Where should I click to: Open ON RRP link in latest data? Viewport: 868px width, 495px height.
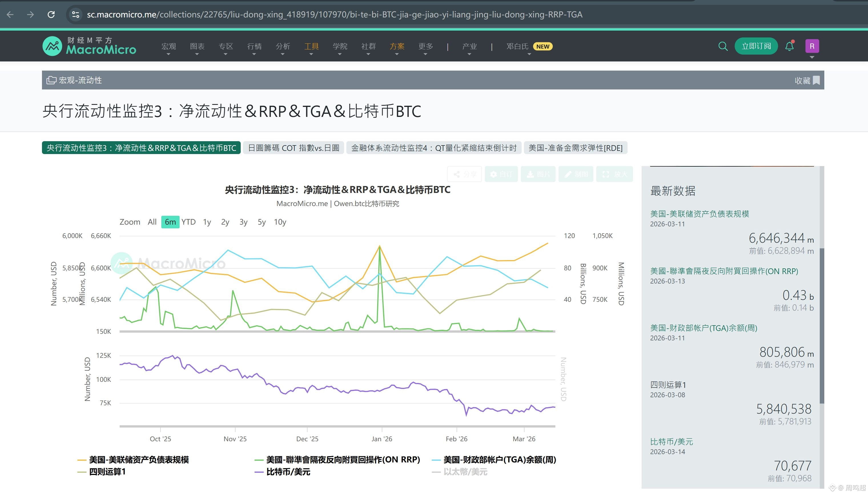point(724,271)
